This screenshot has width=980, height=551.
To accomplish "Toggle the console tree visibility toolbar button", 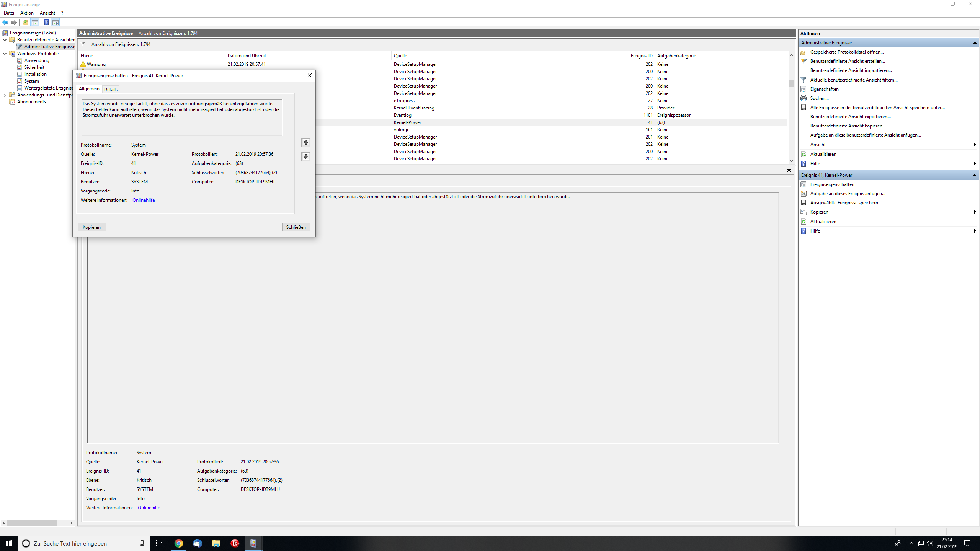I will (35, 22).
